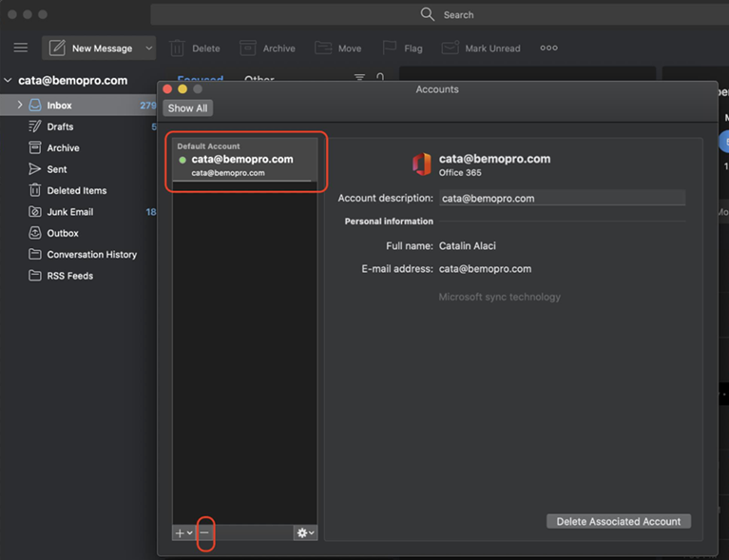Image resolution: width=729 pixels, height=560 pixels.
Task: Open the more options ellipsis in toolbar
Action: (x=548, y=48)
